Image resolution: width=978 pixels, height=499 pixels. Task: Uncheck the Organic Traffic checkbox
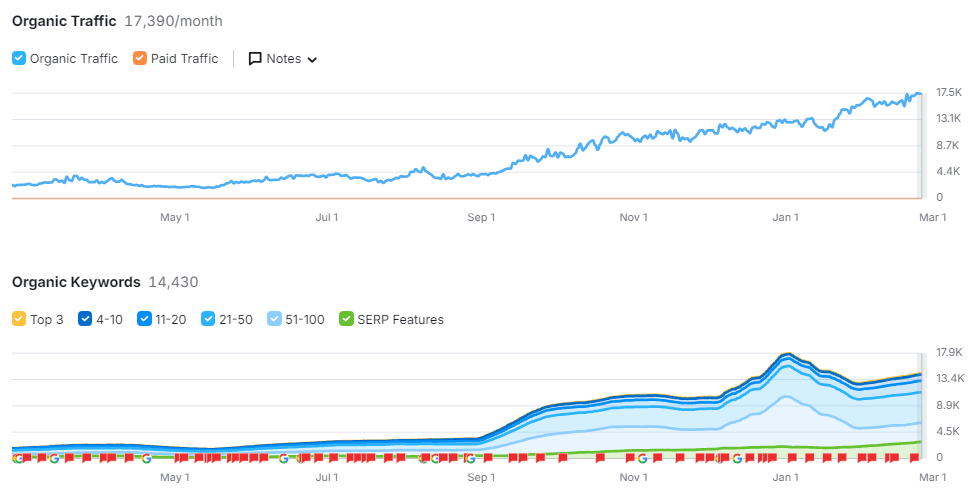(19, 58)
